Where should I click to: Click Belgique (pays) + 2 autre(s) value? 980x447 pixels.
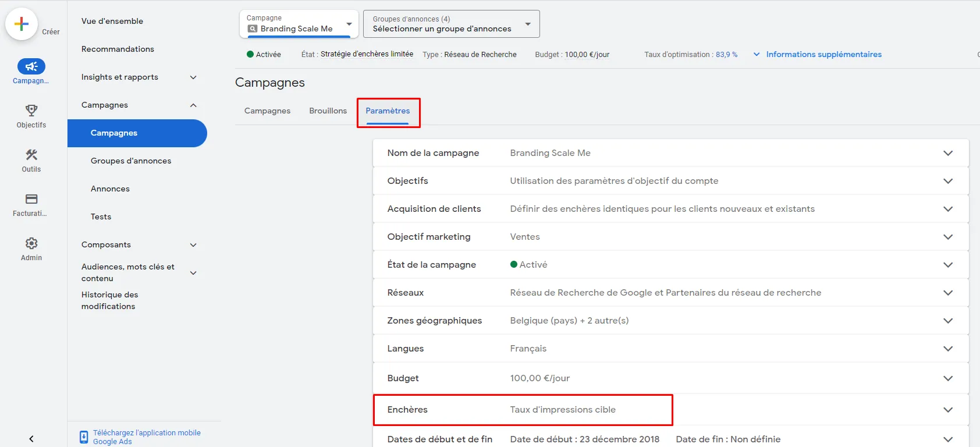tap(569, 321)
